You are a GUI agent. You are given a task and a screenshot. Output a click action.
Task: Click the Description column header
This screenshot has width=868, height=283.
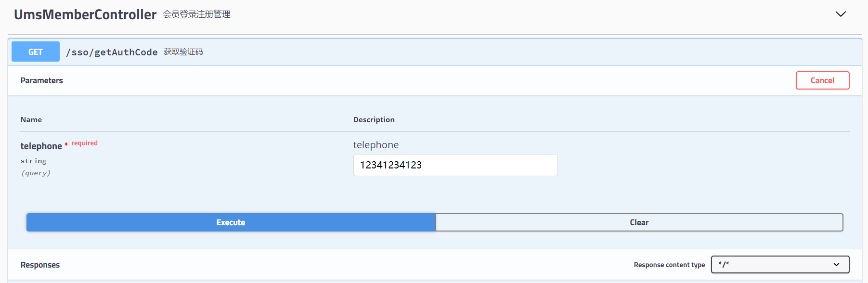[374, 119]
